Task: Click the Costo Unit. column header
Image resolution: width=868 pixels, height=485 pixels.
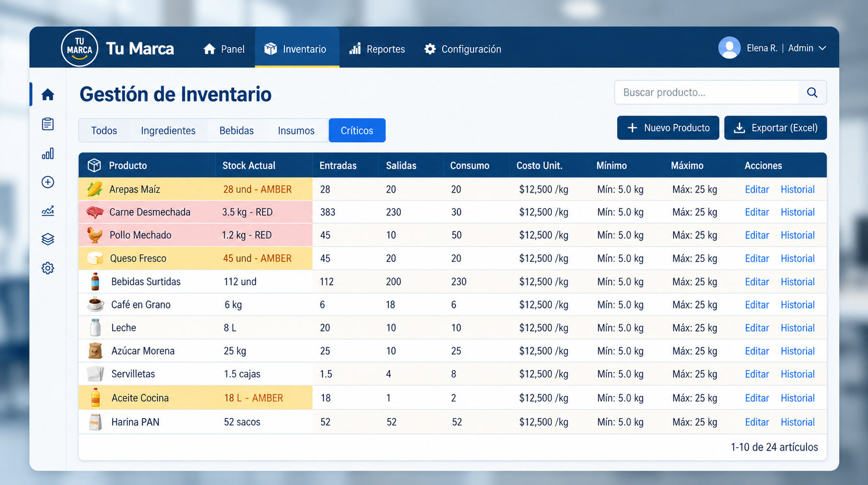Action: pyautogui.click(x=539, y=166)
